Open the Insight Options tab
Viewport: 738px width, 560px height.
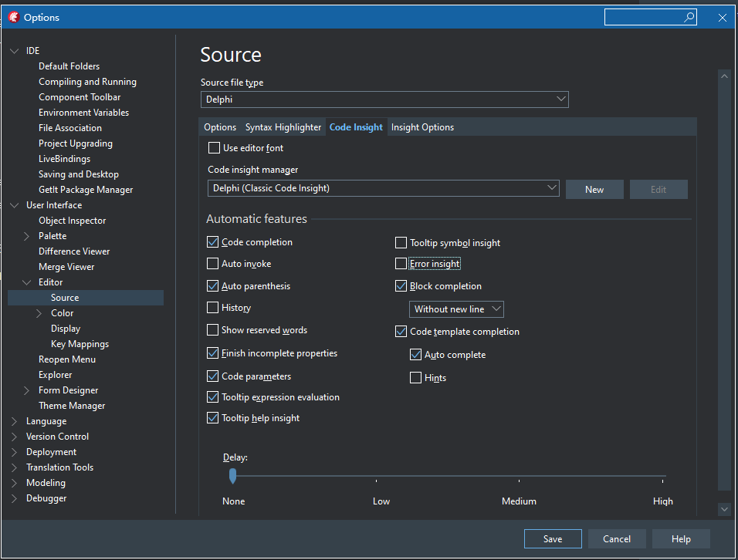click(423, 127)
